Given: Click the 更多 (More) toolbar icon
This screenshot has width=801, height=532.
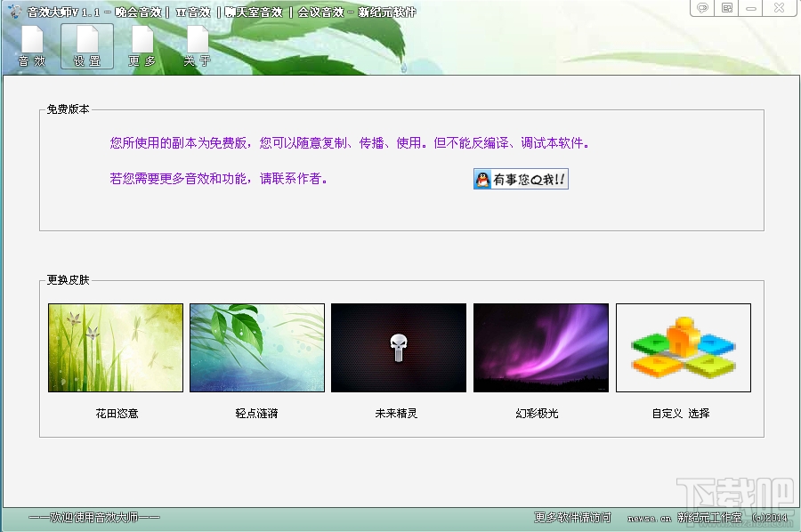Looking at the screenshot, I should (142, 44).
